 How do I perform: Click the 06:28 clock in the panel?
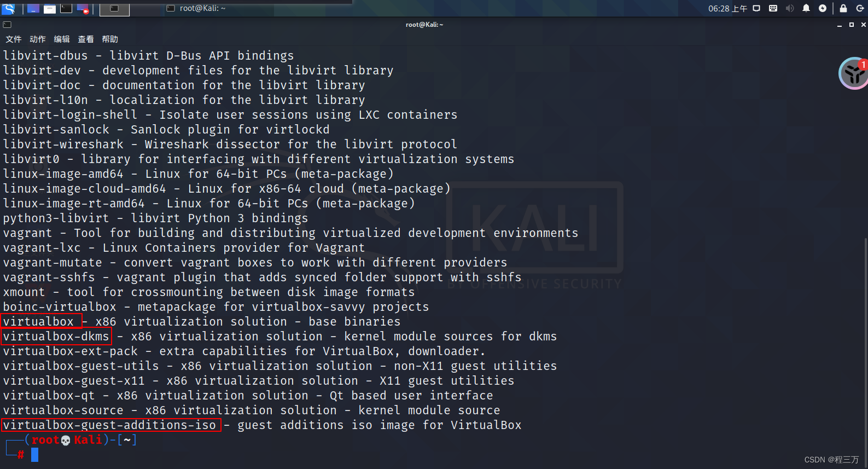point(727,8)
